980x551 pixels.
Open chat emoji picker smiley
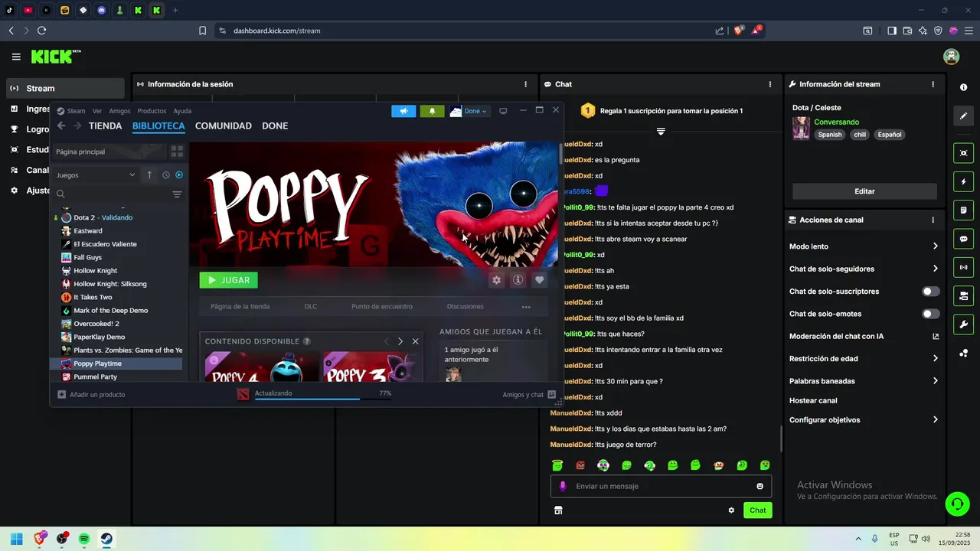[759, 486]
